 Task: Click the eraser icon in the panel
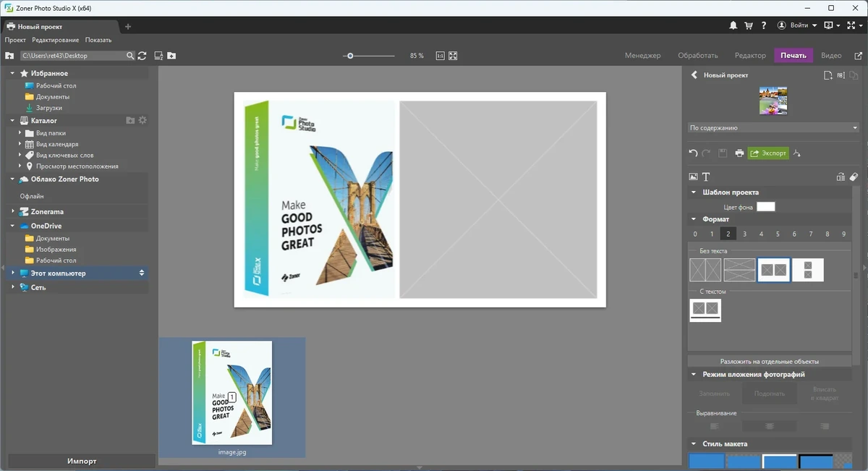(x=854, y=177)
